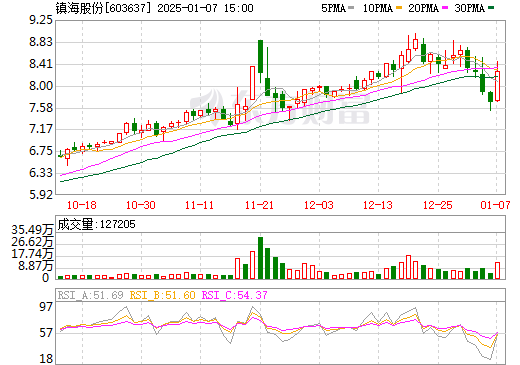This screenshot has height=365, width=520.
Task: Click the RSI_A:51.69 indicator label
Action: (90, 295)
